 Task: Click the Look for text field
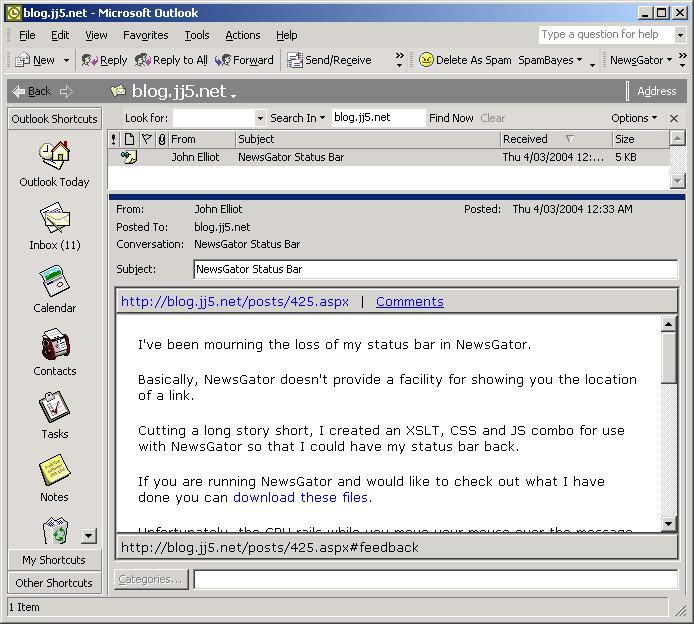click(214, 118)
